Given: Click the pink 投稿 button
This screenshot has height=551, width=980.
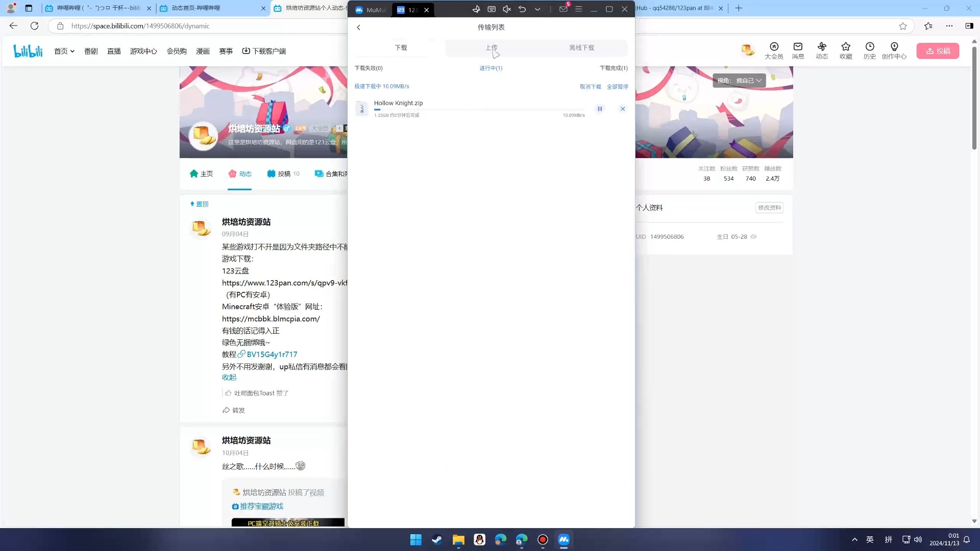Looking at the screenshot, I should click(938, 51).
